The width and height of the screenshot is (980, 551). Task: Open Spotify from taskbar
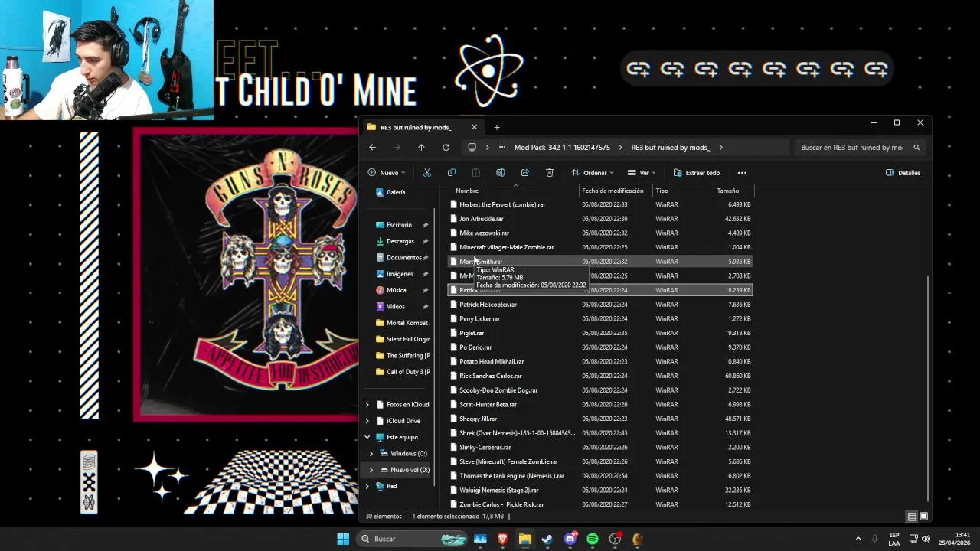point(593,539)
